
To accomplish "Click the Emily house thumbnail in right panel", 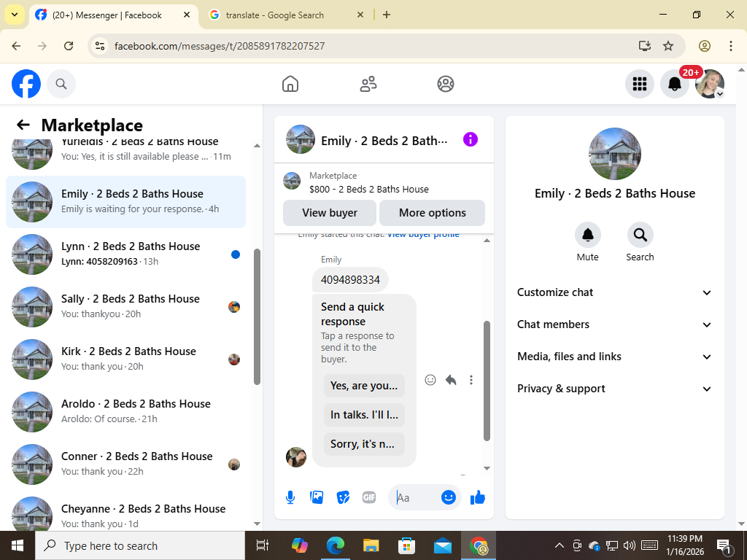I will [614, 154].
